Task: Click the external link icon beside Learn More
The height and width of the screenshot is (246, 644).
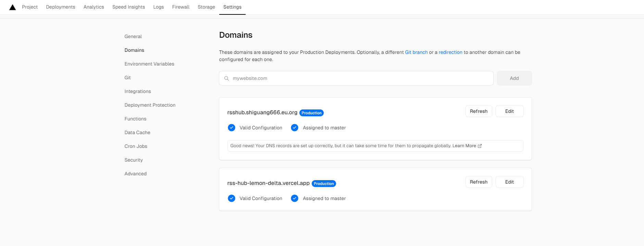Action: point(480,146)
